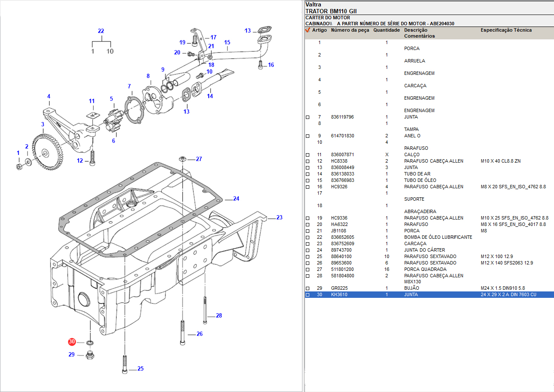Sort by the Número da peça column header
Image resolution: width=554 pixels, height=392 pixels.
(x=350, y=30)
